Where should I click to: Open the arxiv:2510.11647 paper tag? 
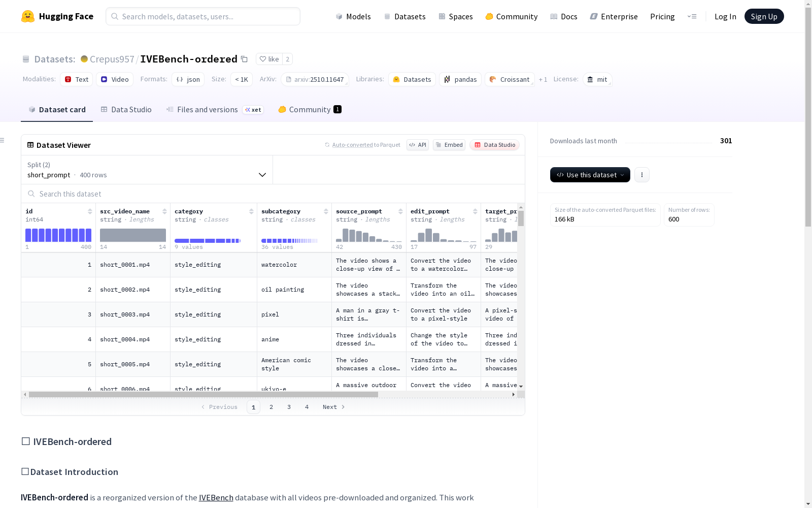(x=315, y=79)
